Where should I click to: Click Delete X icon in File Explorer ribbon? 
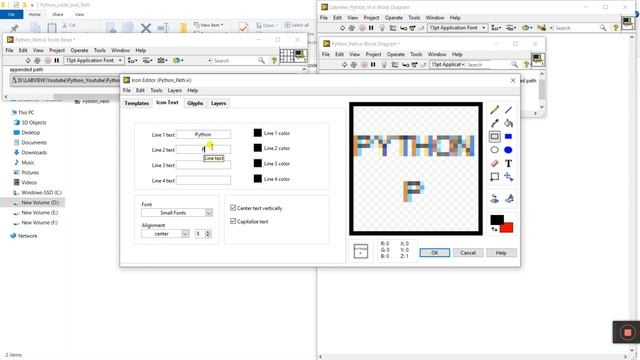coord(146,28)
